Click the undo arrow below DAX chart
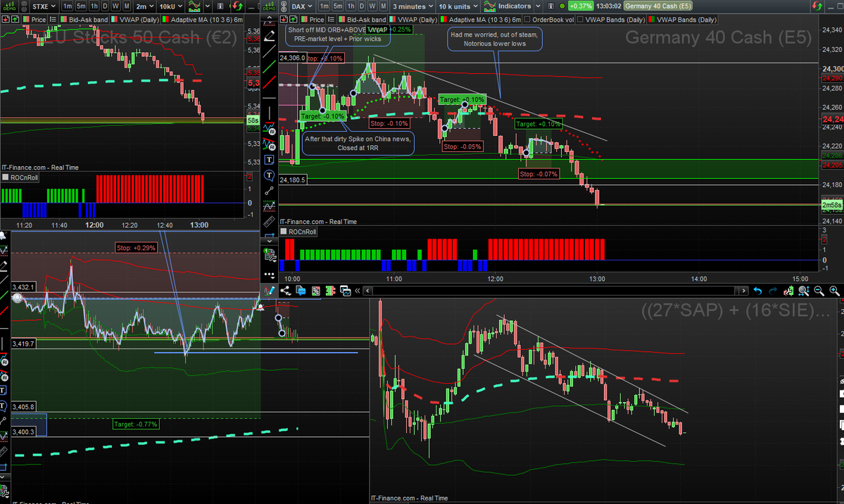Viewport: 844px width, 504px height. click(x=758, y=291)
